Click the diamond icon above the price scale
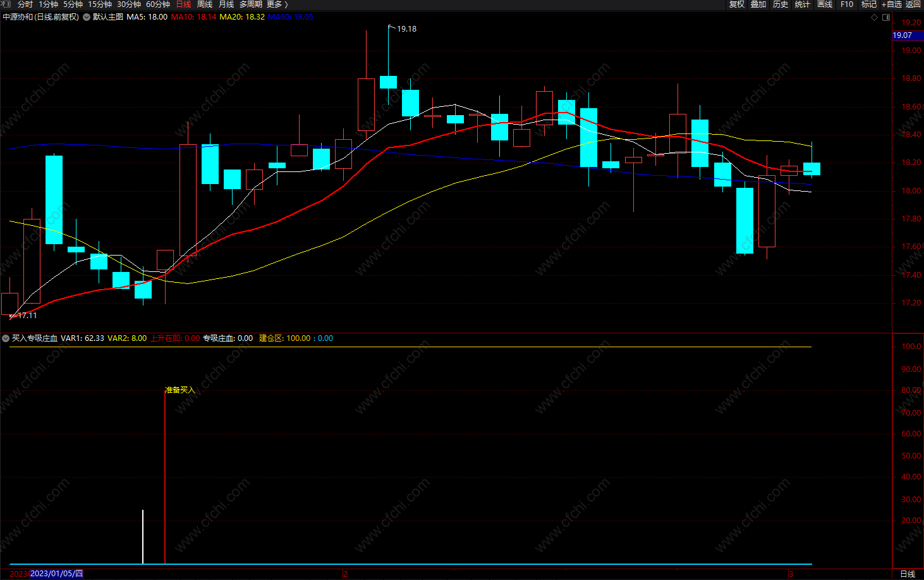924x580 pixels. (x=875, y=17)
